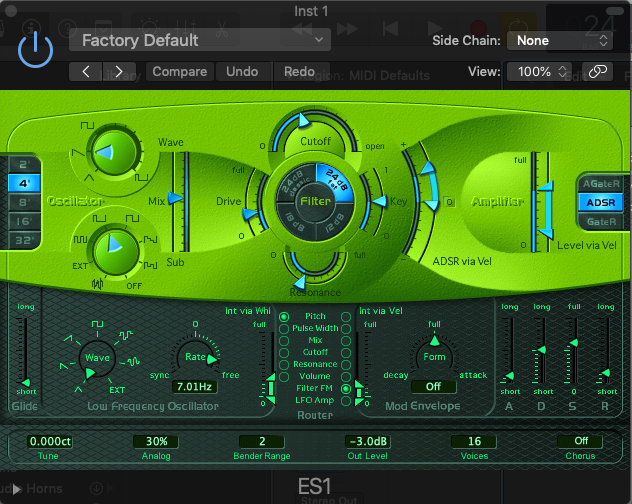The height and width of the screenshot is (504, 632).
Task: Select the 2' oscillator octave
Action: tap(24, 164)
